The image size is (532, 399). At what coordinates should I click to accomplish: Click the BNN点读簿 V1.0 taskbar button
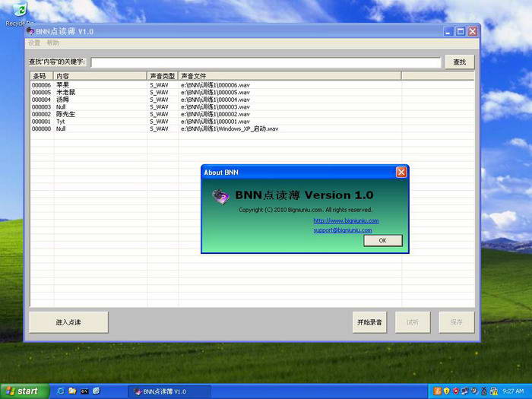pyautogui.click(x=169, y=391)
